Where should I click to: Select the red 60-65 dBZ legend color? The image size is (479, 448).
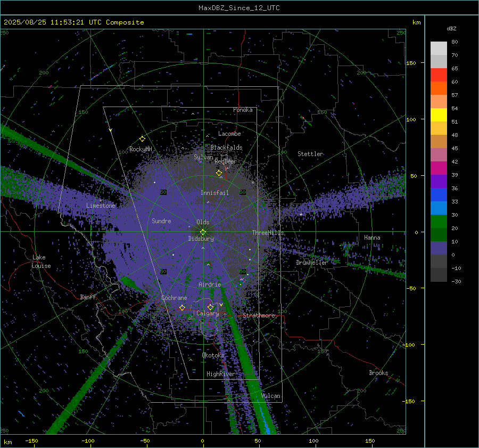[x=439, y=75]
